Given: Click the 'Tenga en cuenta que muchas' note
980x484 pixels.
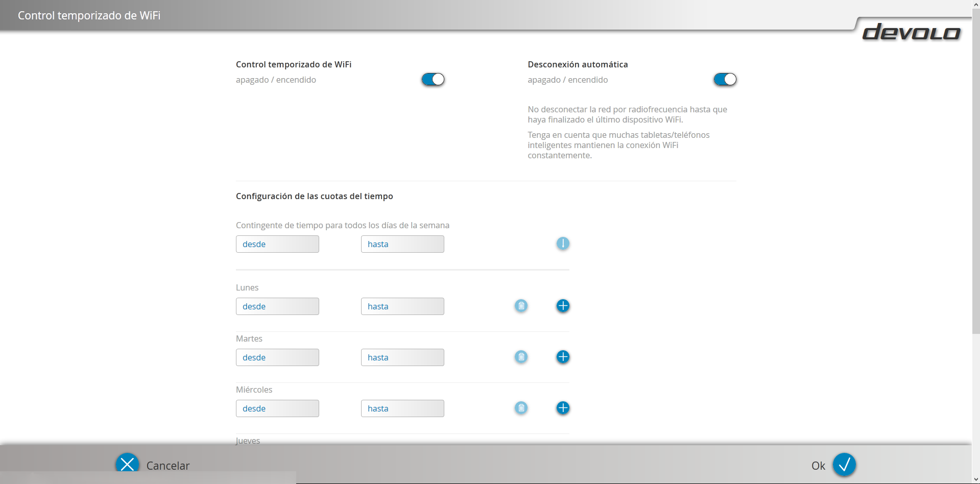Looking at the screenshot, I should click(618, 145).
